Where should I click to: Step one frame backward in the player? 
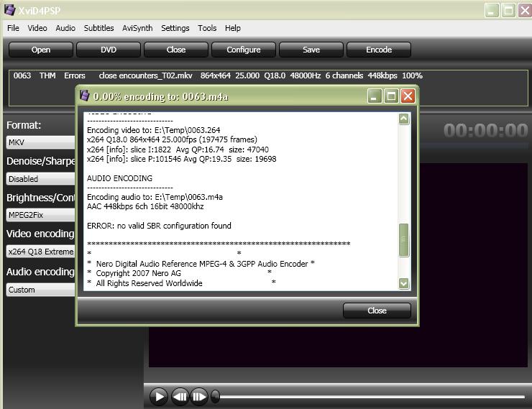(180, 397)
